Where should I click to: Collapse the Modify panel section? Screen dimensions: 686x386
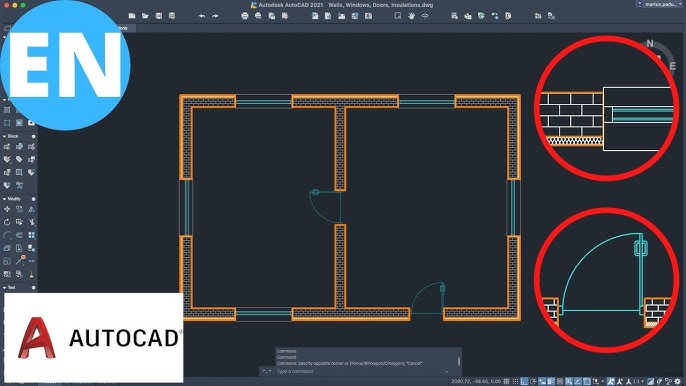[4, 199]
